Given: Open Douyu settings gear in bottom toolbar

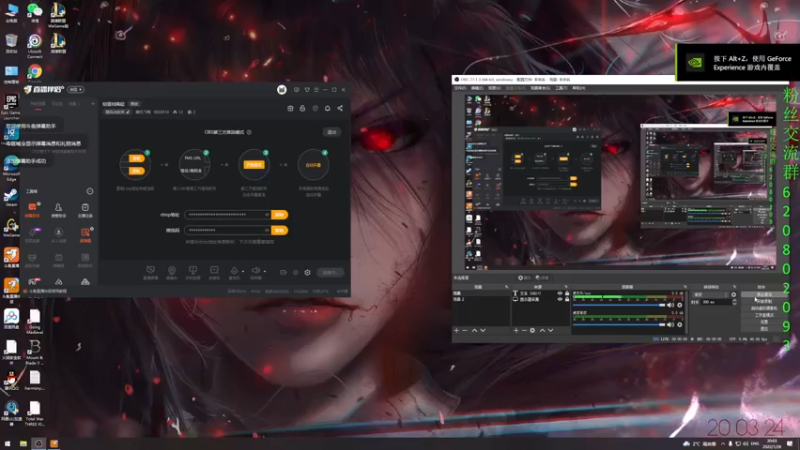Looking at the screenshot, I should [307, 272].
